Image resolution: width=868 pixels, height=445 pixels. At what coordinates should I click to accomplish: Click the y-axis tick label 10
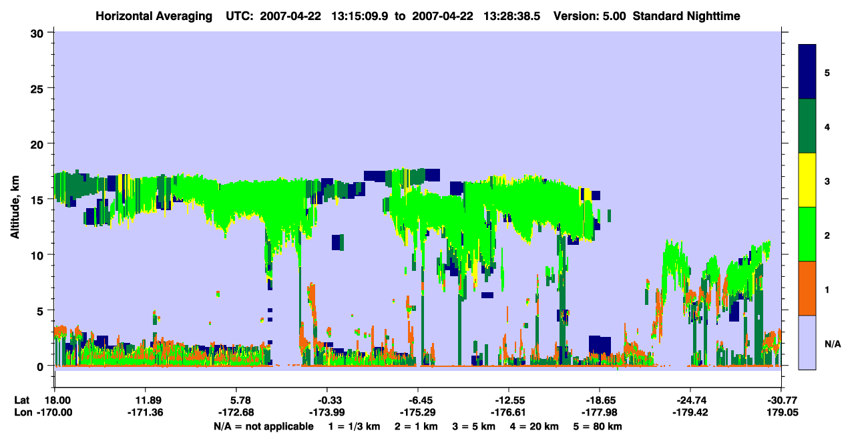(x=39, y=255)
